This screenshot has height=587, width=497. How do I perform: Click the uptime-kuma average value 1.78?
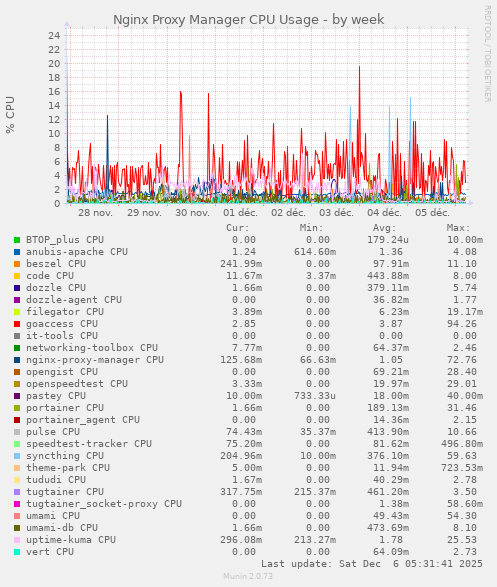coord(390,540)
